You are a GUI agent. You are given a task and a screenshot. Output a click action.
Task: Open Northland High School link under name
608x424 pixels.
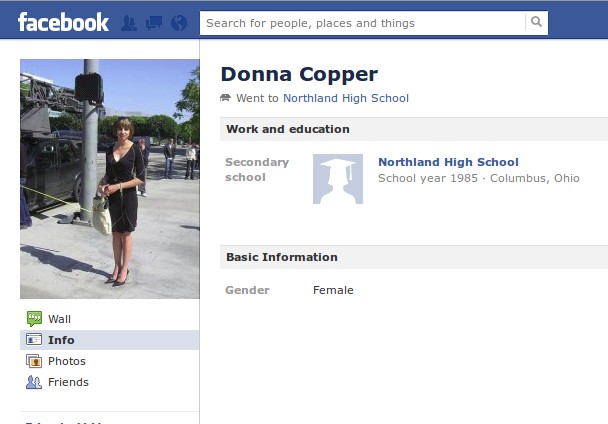coord(345,98)
